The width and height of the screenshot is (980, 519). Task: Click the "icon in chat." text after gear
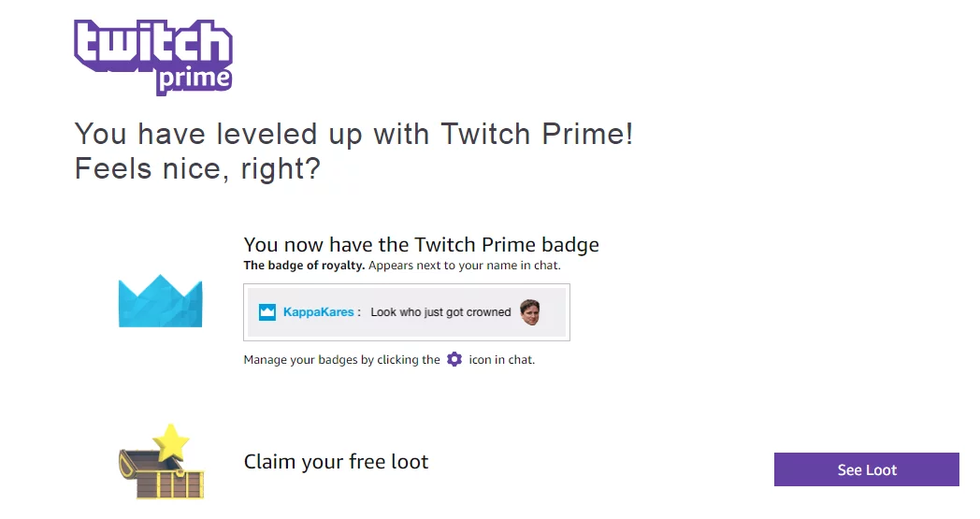(501, 360)
